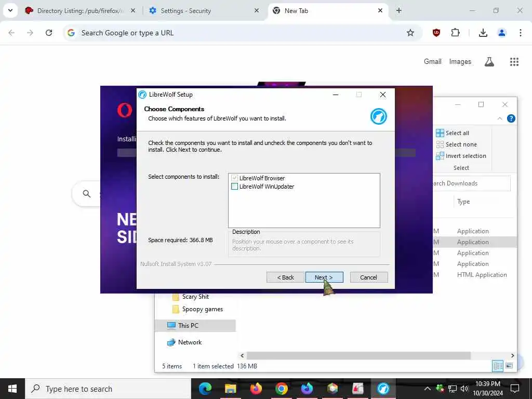Open the network status tray icon
The height and width of the screenshot is (399, 532).
tap(452, 389)
